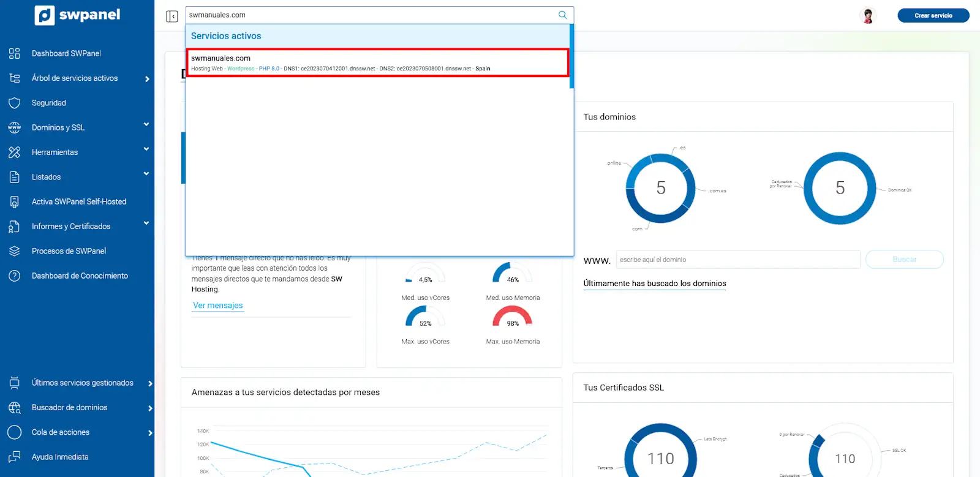Click the Cola de acciones circle icon

click(x=15, y=432)
